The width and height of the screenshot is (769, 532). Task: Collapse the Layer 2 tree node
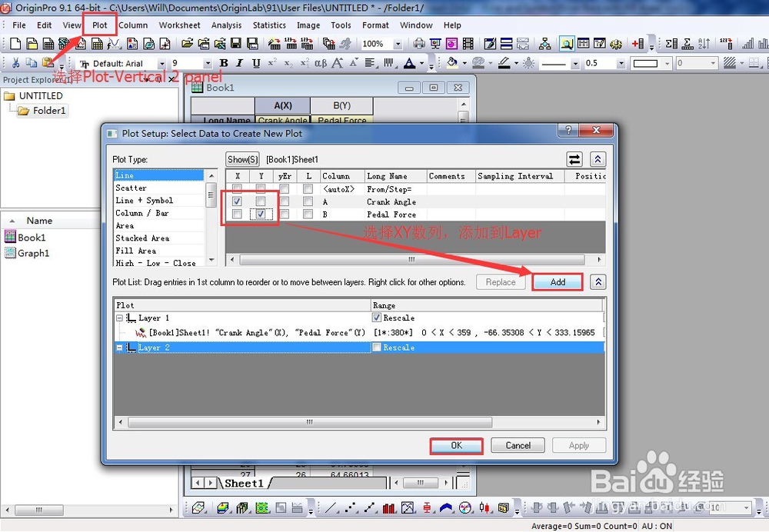pyautogui.click(x=119, y=347)
